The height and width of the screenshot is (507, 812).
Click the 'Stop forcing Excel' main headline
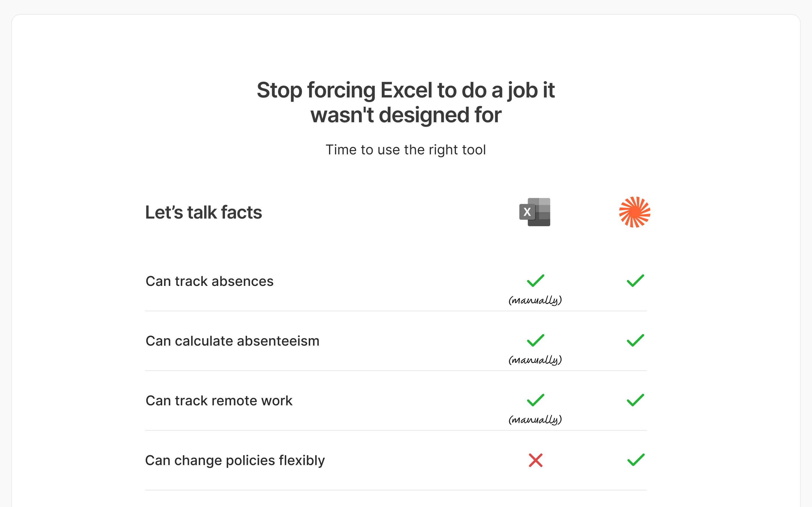[406, 103]
